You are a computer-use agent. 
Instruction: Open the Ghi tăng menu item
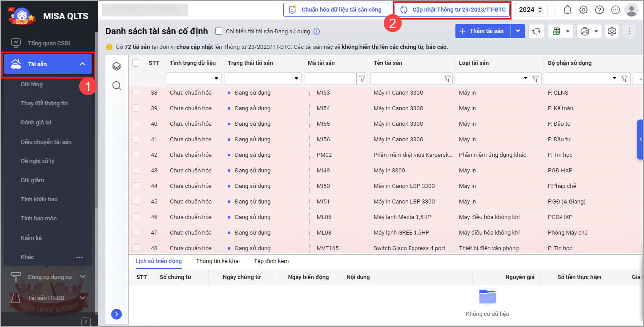(32, 84)
